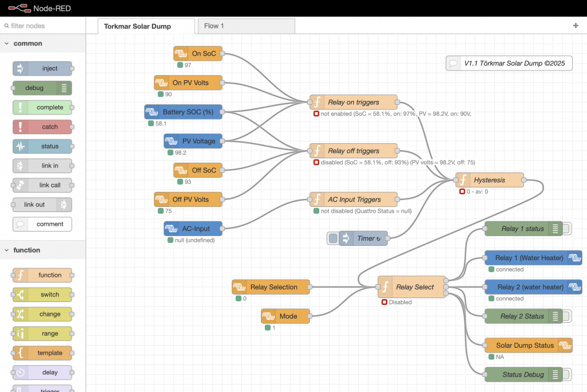Viewport: 587px width, 392px height.
Task: Add a new flow with plus button
Action: (576, 26)
